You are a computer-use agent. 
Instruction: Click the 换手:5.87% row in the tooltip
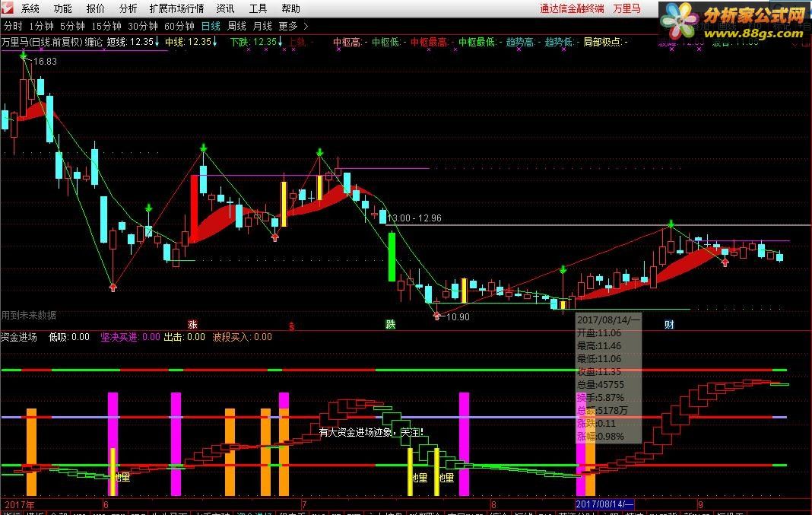601,397
